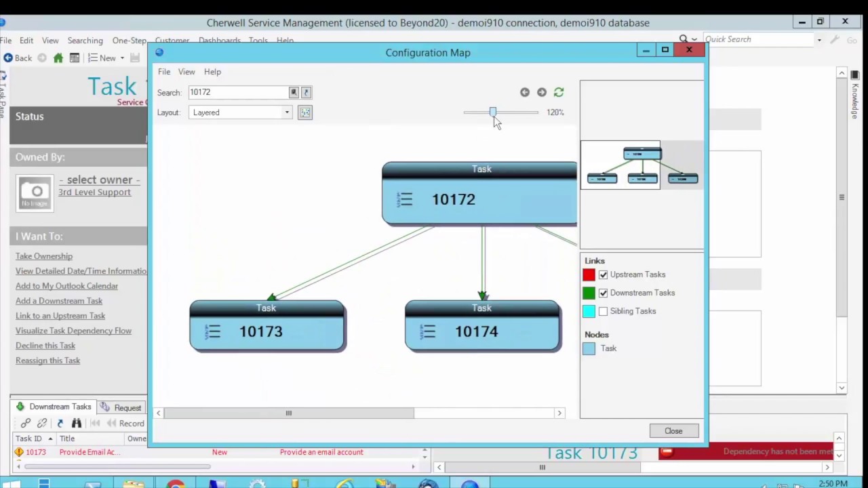Screen dimensions: 868x488
Task: Click Add a Downstream Task link
Action: pyautogui.click(x=59, y=301)
